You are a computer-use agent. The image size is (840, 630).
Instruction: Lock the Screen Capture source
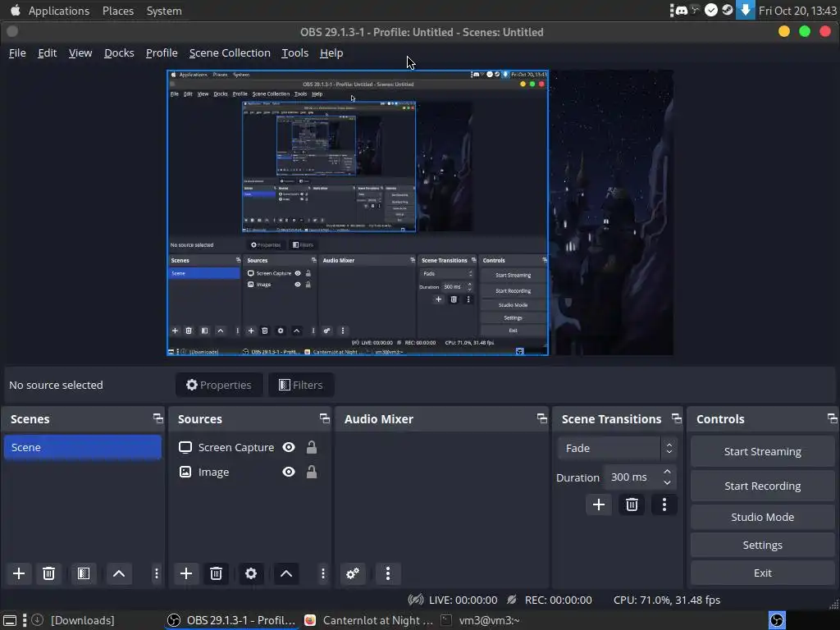pyautogui.click(x=311, y=447)
